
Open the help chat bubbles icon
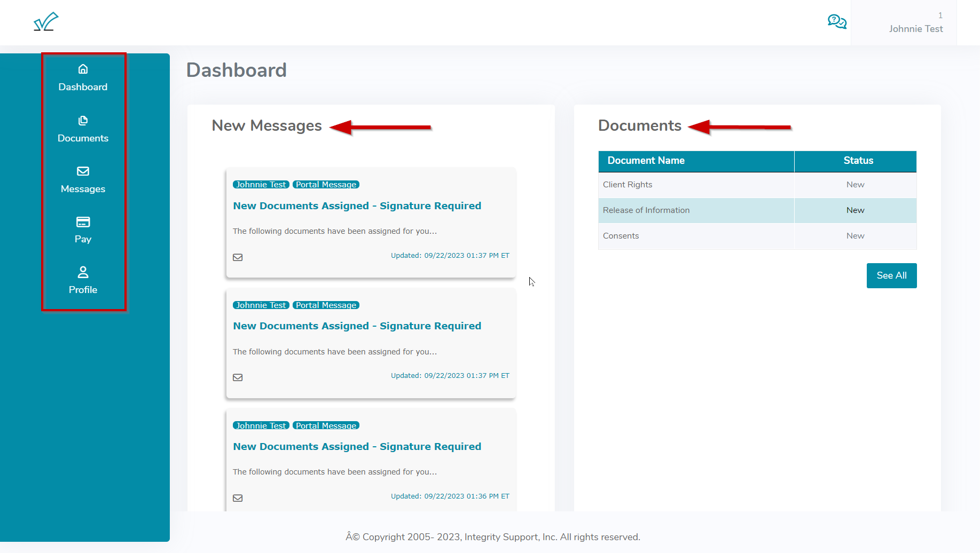836,22
